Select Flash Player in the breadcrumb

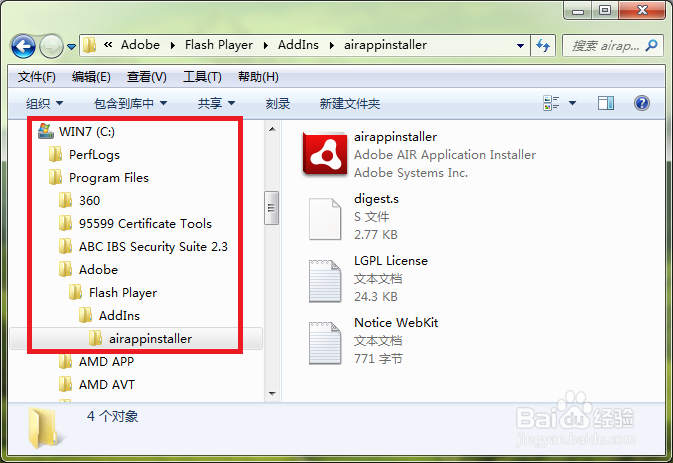[x=219, y=45]
